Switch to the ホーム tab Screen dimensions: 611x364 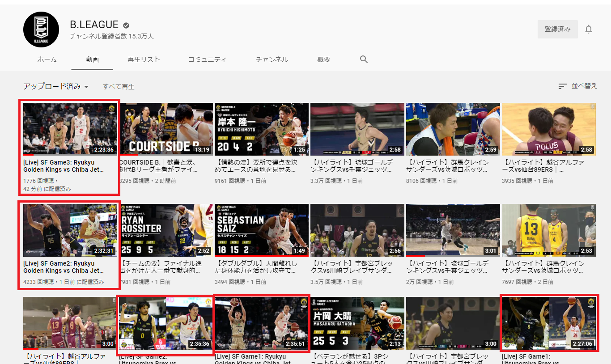tap(47, 59)
